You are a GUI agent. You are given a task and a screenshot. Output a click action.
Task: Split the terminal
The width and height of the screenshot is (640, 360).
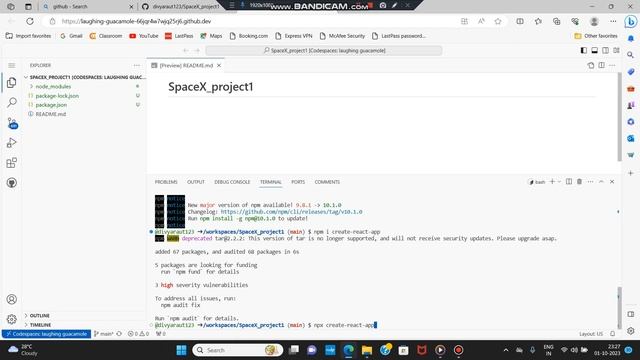point(569,182)
